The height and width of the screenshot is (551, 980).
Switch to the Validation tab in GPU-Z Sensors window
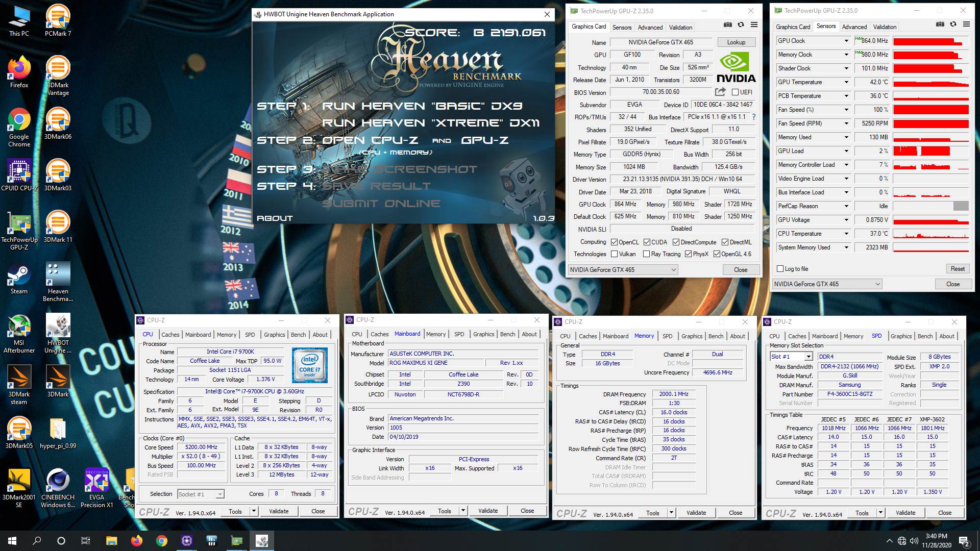[x=885, y=27]
